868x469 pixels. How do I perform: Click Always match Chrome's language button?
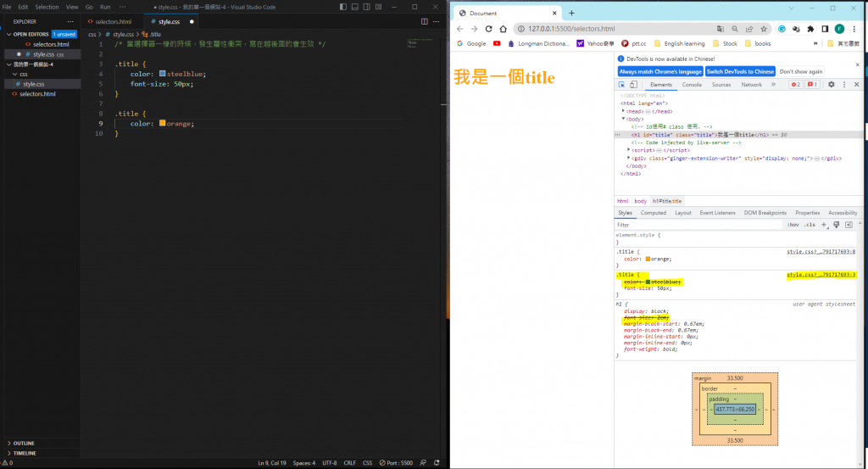pyautogui.click(x=660, y=71)
